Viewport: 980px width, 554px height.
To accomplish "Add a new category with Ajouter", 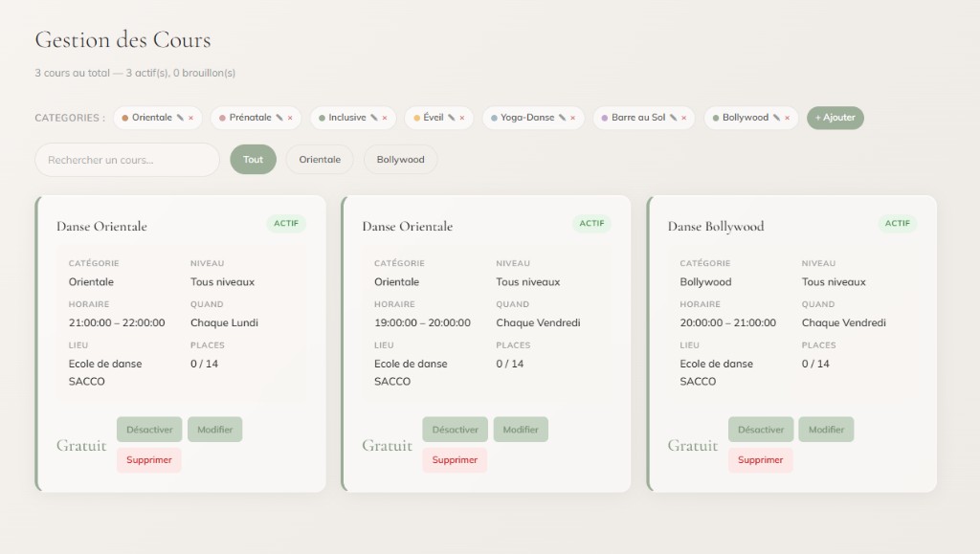I will 835,118.
